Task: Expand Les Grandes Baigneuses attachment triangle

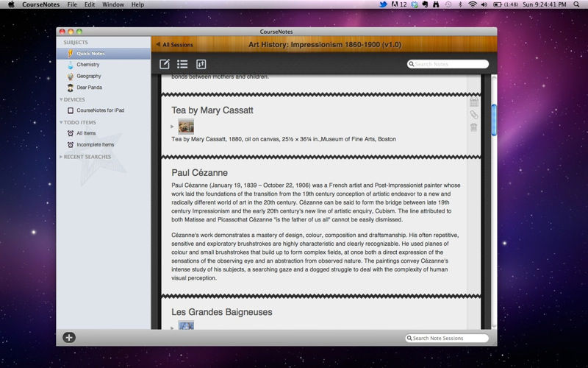Action: pyautogui.click(x=172, y=328)
